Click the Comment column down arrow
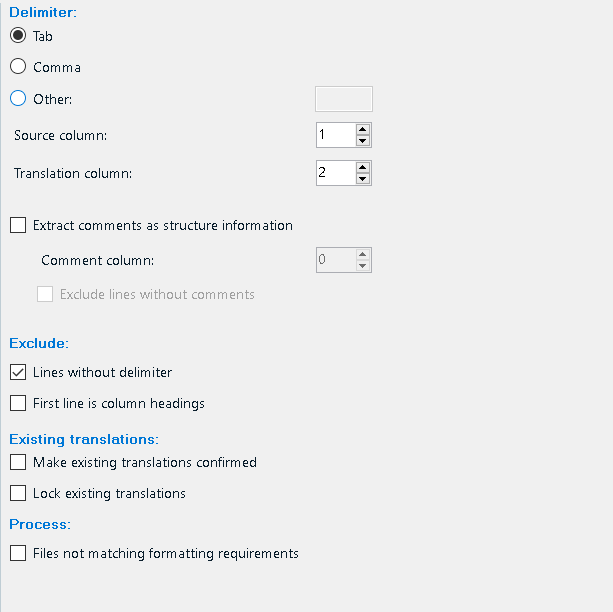The width and height of the screenshot is (613, 612). tap(363, 266)
